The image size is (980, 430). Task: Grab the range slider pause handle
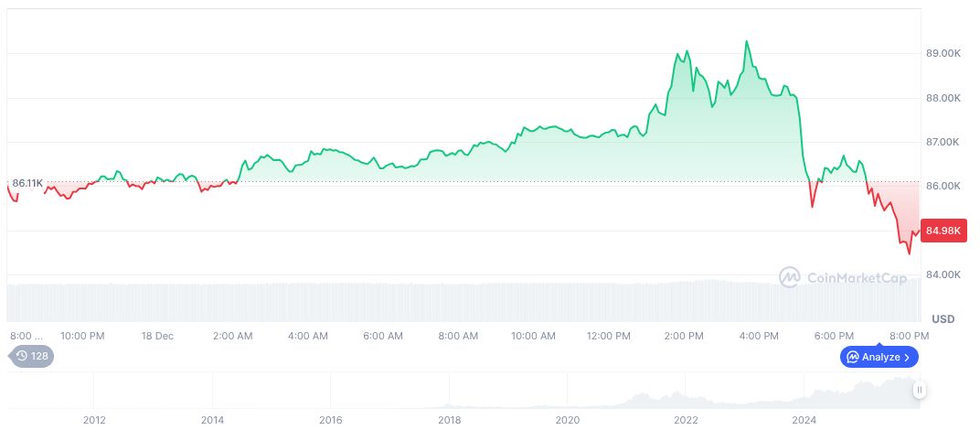click(920, 390)
